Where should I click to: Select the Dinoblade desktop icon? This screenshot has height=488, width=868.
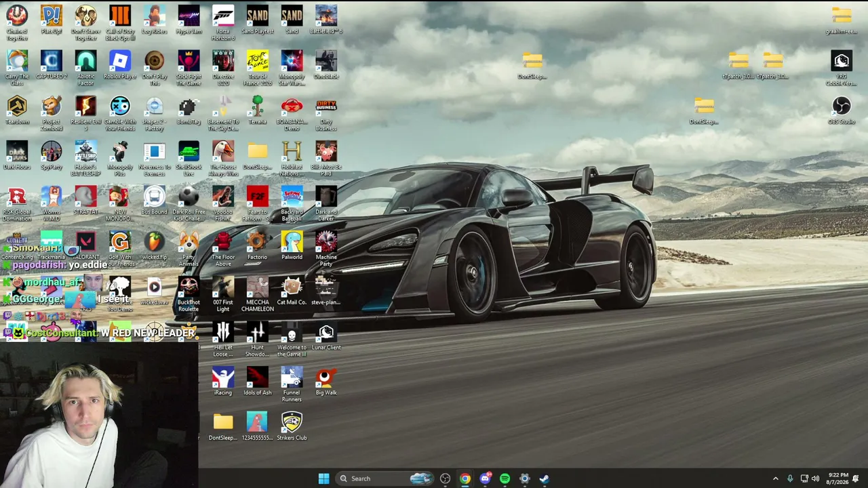click(326, 66)
